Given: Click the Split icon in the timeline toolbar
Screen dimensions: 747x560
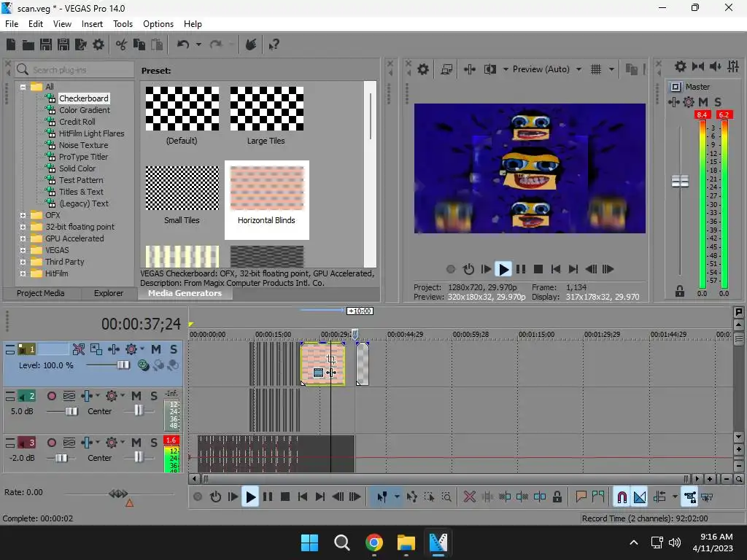Looking at the screenshot, I should [x=540, y=497].
